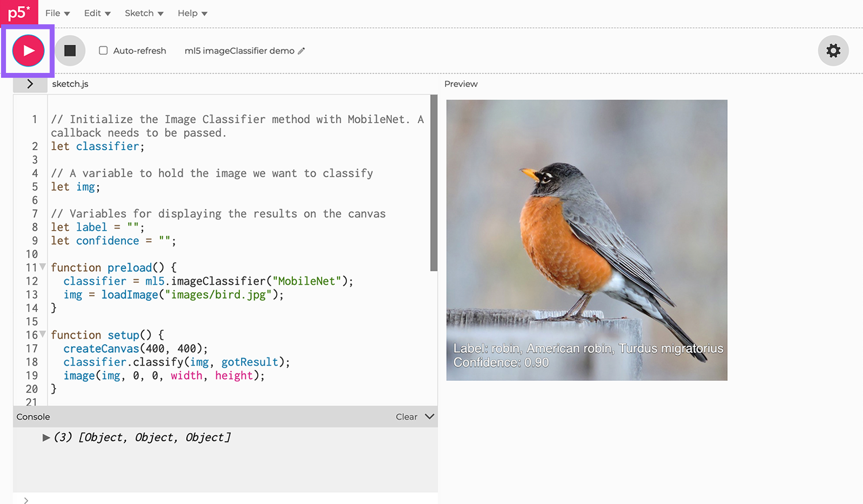Rename the project using the pencil icon
This screenshot has width=863, height=504.
click(301, 51)
